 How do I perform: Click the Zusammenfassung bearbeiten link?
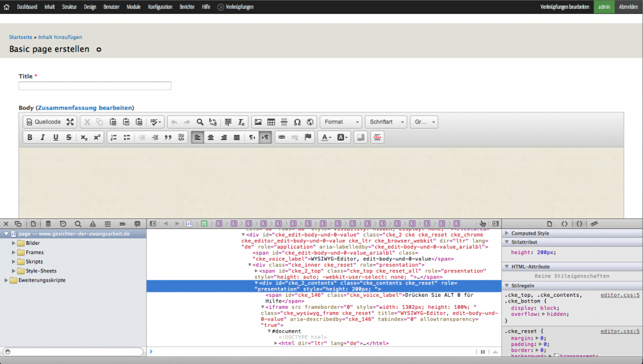(x=85, y=108)
